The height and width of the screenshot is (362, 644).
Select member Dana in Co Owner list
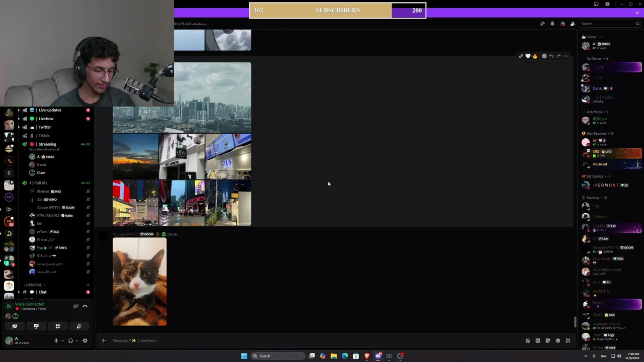click(612, 88)
